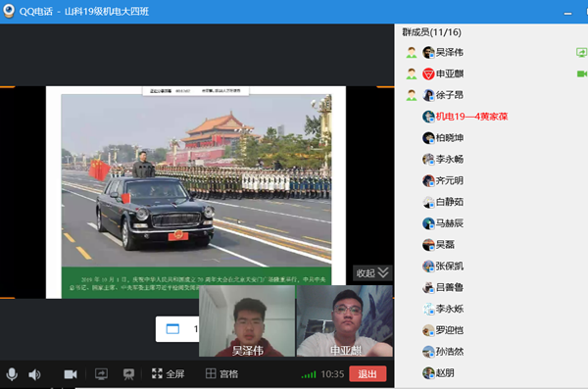Mute the microphone in the bottom toolbar
The image size is (588, 389).
click(12, 374)
